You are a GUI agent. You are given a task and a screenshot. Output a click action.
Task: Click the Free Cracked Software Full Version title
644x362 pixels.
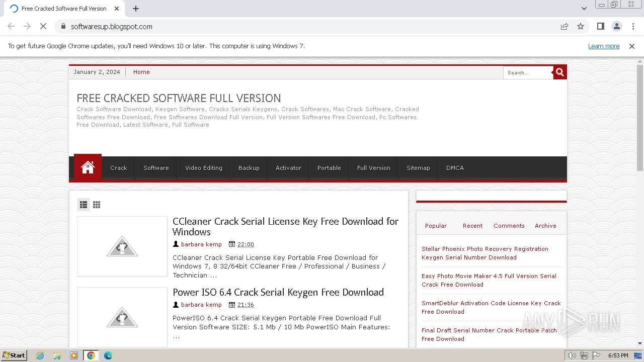pyautogui.click(x=179, y=98)
